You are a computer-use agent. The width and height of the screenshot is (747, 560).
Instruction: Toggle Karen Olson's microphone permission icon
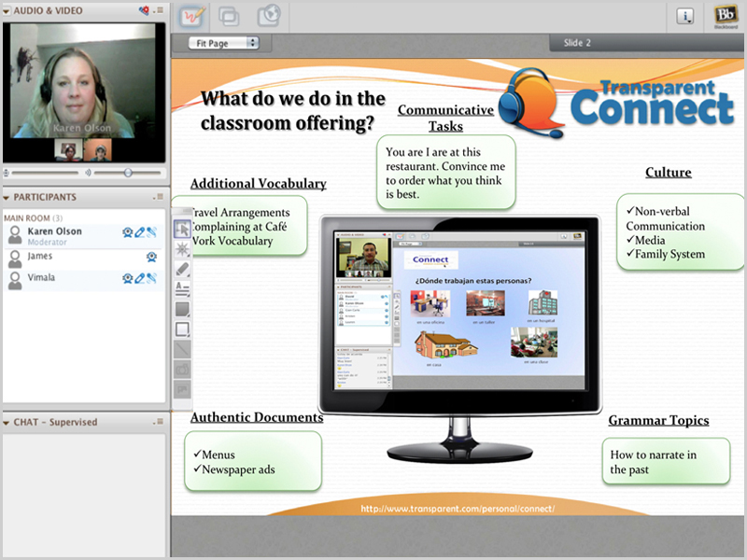[x=151, y=232]
